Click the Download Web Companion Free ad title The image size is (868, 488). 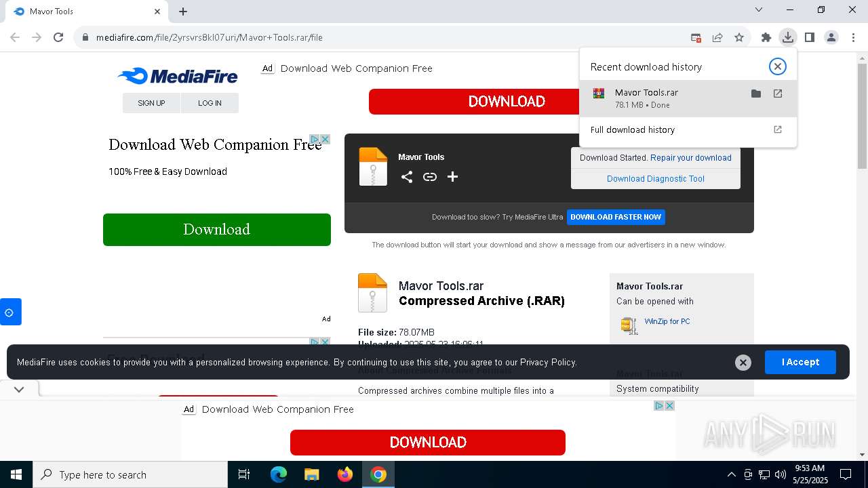[215, 144]
